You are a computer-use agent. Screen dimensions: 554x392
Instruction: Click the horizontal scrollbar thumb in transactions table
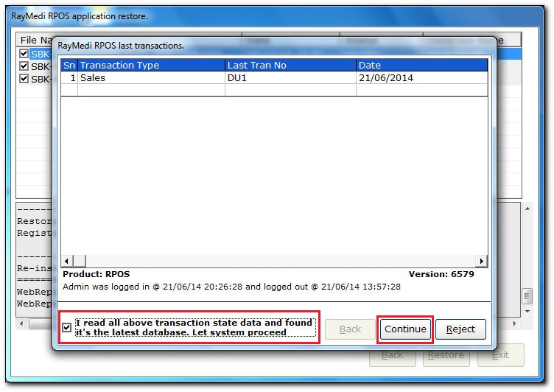pos(80,262)
